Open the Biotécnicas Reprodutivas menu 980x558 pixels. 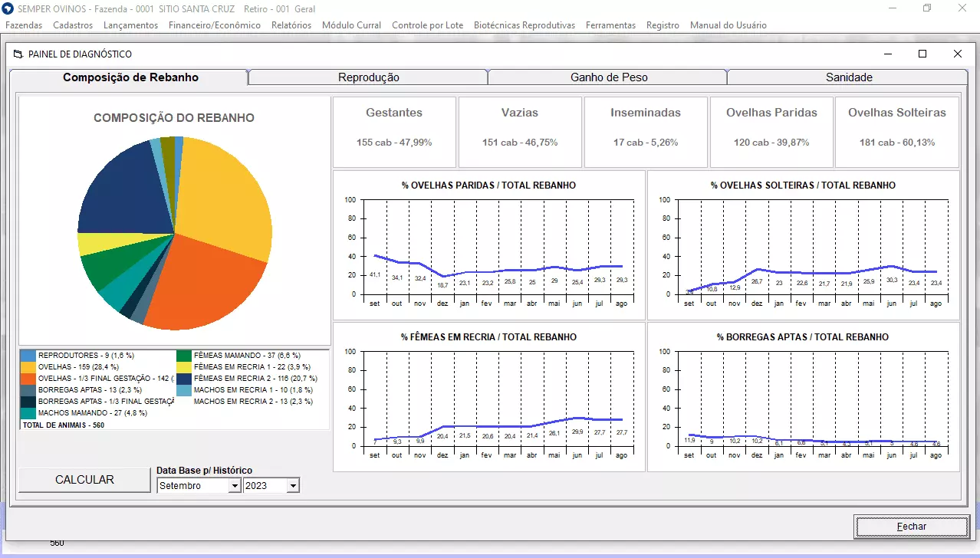coord(524,25)
